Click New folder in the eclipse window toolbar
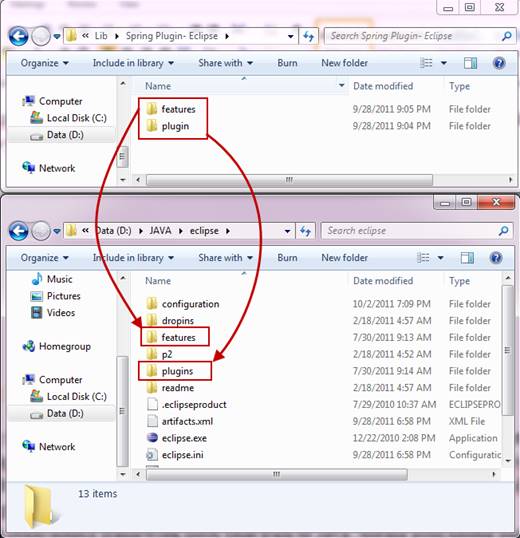 (344, 258)
